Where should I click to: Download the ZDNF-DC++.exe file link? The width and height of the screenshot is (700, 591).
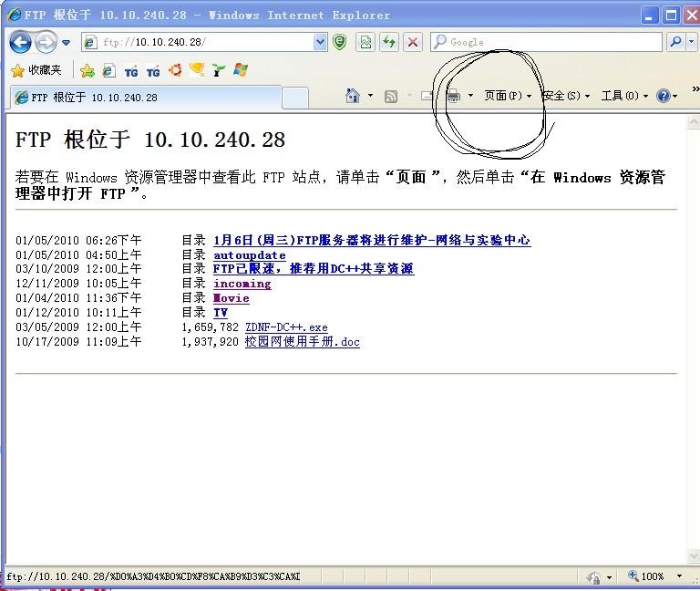pyautogui.click(x=286, y=327)
